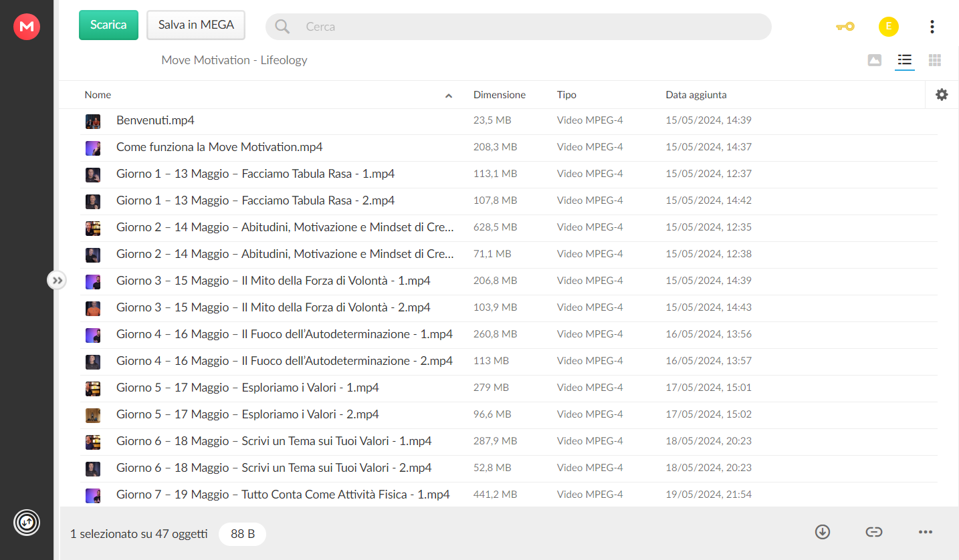Expand the sidebar with double-chevron button
This screenshot has height=560, width=959.
pyautogui.click(x=58, y=280)
